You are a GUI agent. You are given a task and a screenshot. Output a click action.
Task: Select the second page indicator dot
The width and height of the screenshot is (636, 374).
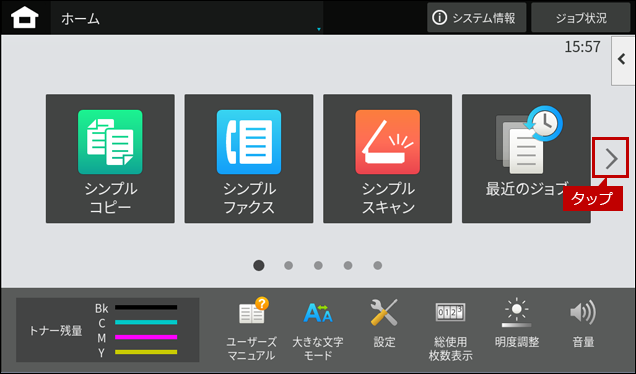pos(288,265)
